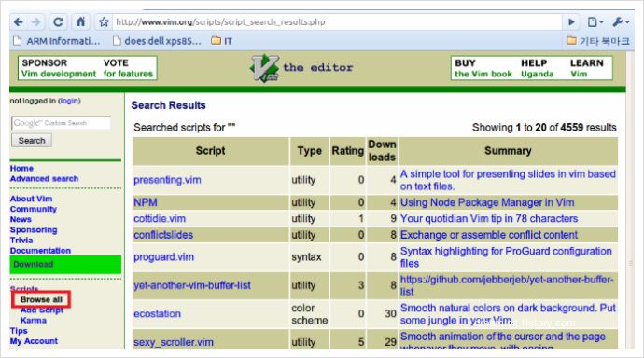Image resolution: width=644 pixels, height=358 pixels.
Task: Open presenting.vim script
Action: coord(167,180)
